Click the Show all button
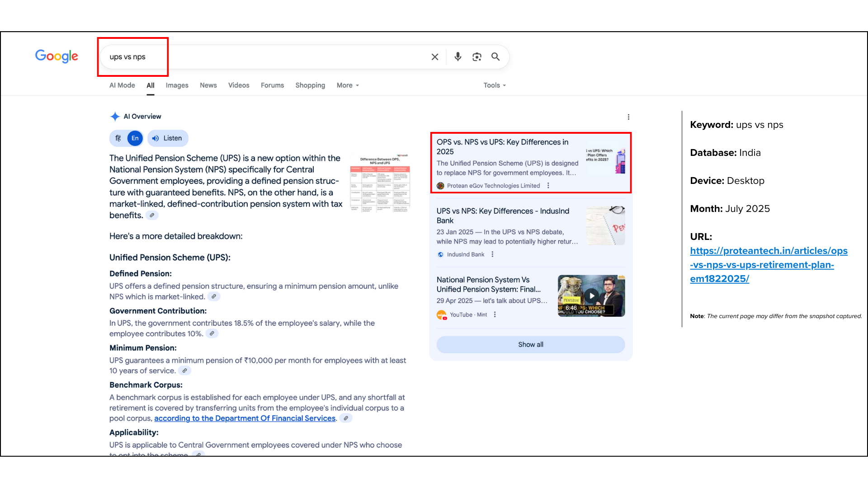The width and height of the screenshot is (868, 488). pyautogui.click(x=531, y=344)
